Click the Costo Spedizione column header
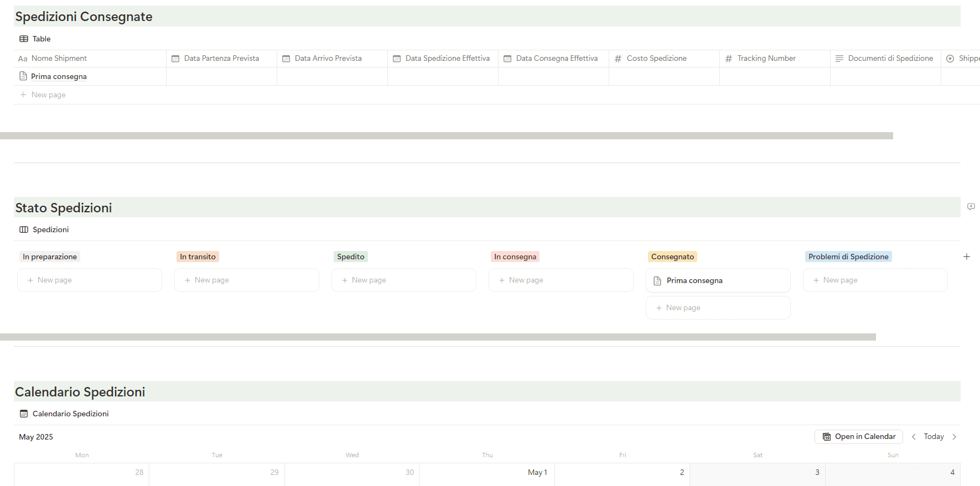 pos(665,59)
